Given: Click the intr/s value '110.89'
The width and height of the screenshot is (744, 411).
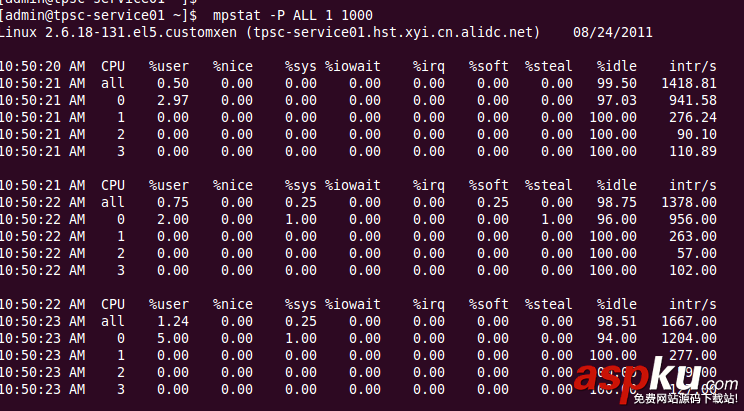Looking at the screenshot, I should (x=693, y=152).
